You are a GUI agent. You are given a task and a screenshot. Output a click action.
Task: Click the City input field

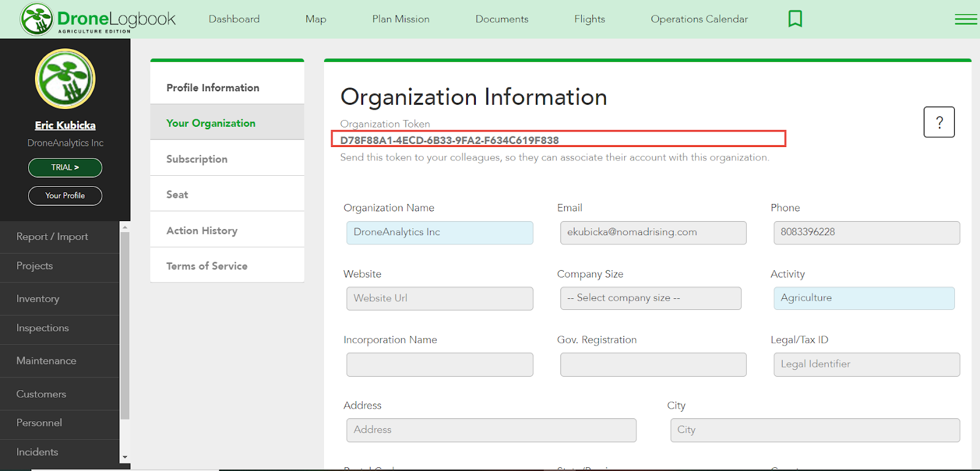[815, 430]
